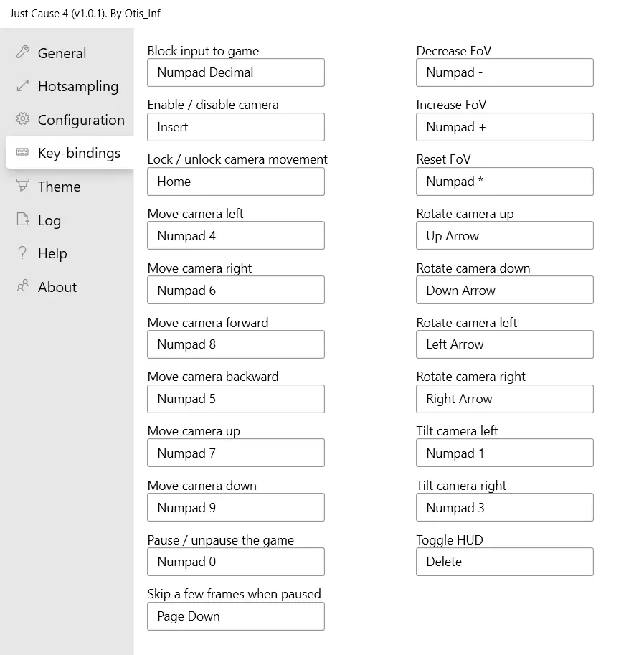644x655 pixels.
Task: Click the Enable / disable camera binding box
Action: [235, 127]
